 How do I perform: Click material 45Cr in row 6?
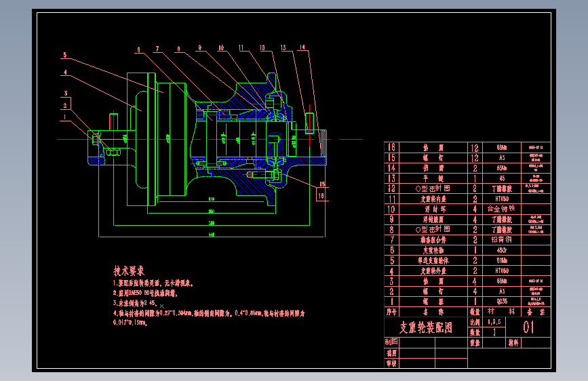coord(502,250)
